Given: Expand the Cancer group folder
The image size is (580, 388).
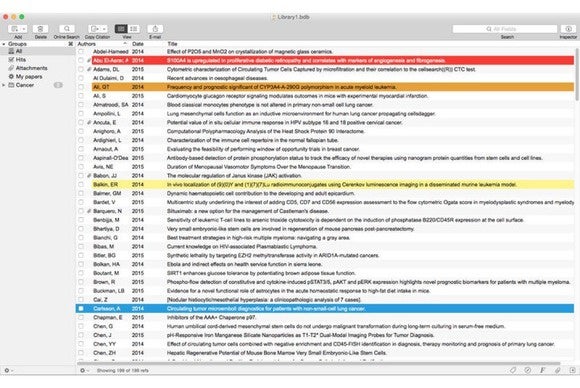Looking at the screenshot, I should [4, 85].
